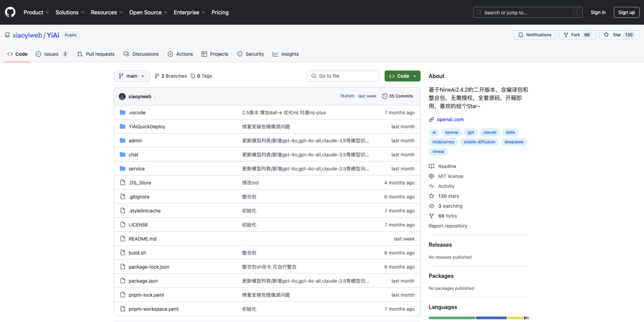Click the Go to file field

(x=343, y=76)
